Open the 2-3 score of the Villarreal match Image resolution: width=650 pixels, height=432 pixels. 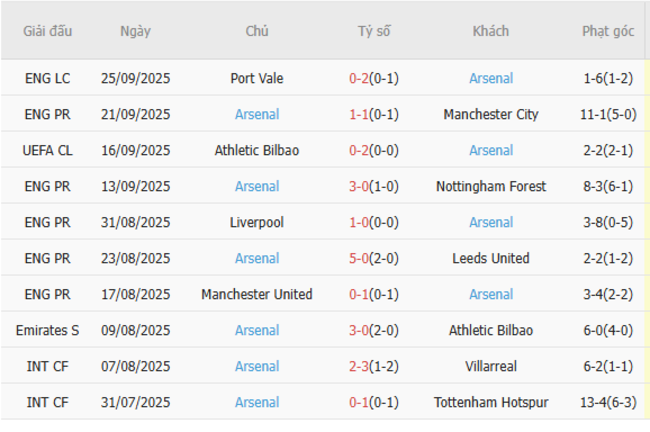tap(359, 366)
